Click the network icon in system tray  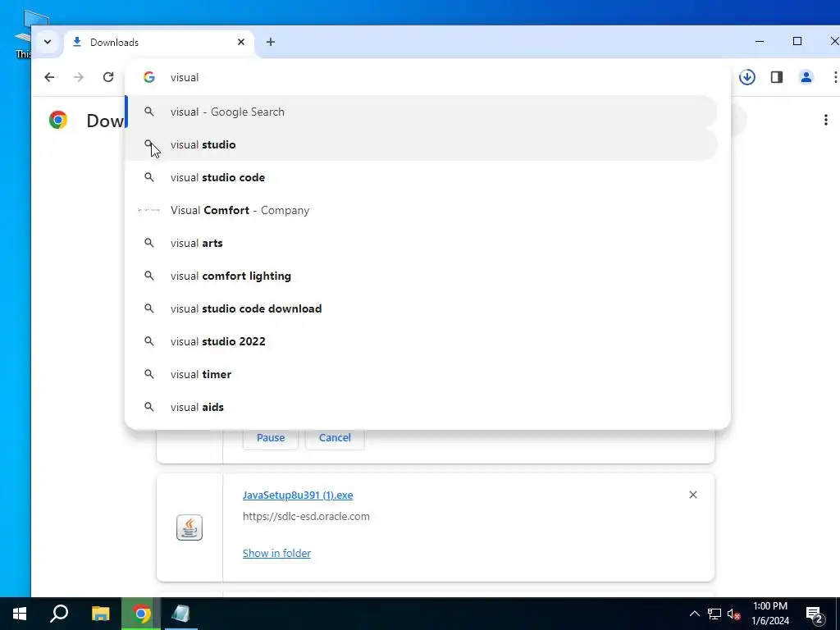pyautogui.click(x=714, y=614)
